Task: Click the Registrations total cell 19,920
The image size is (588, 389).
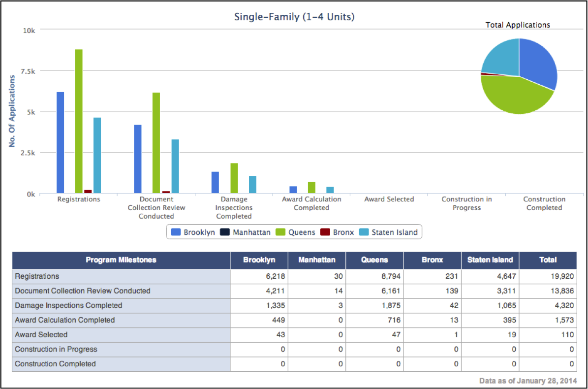Action: [562, 276]
